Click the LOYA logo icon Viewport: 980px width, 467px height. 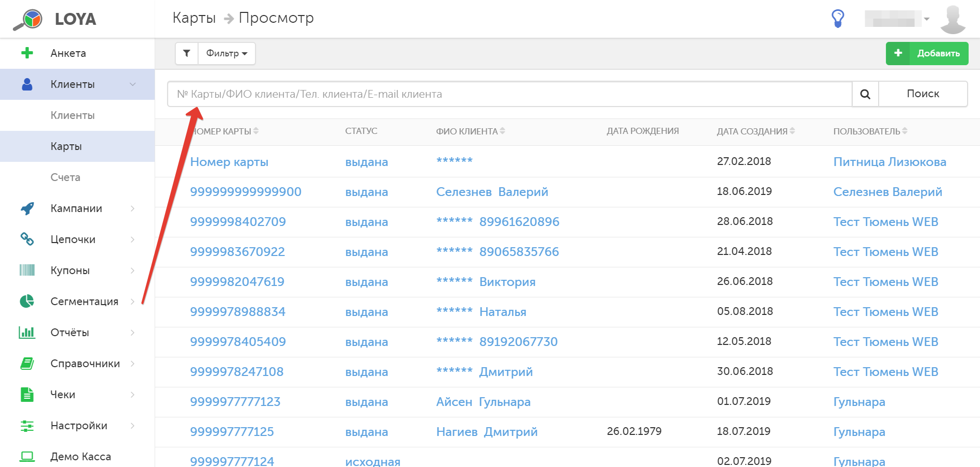[x=28, y=20]
